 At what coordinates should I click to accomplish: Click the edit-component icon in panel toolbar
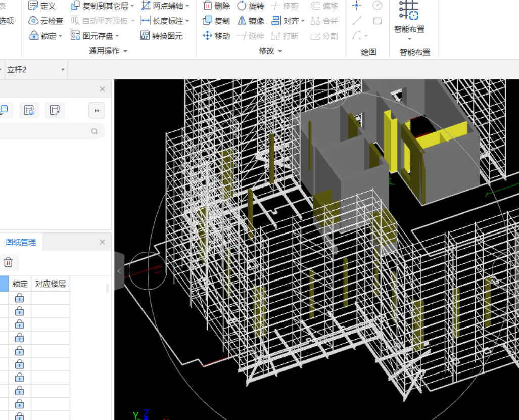tap(55, 110)
